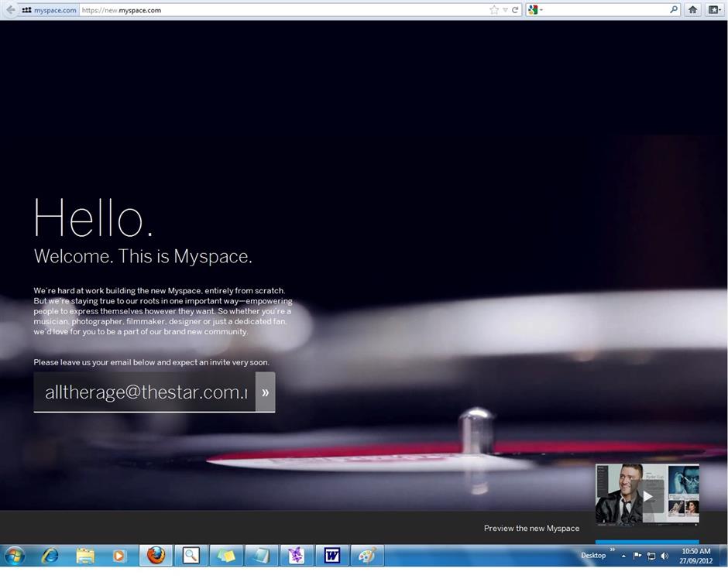Viewport: 728px width, 582px height.
Task: Open Action Center flag icon
Action: pyautogui.click(x=637, y=556)
